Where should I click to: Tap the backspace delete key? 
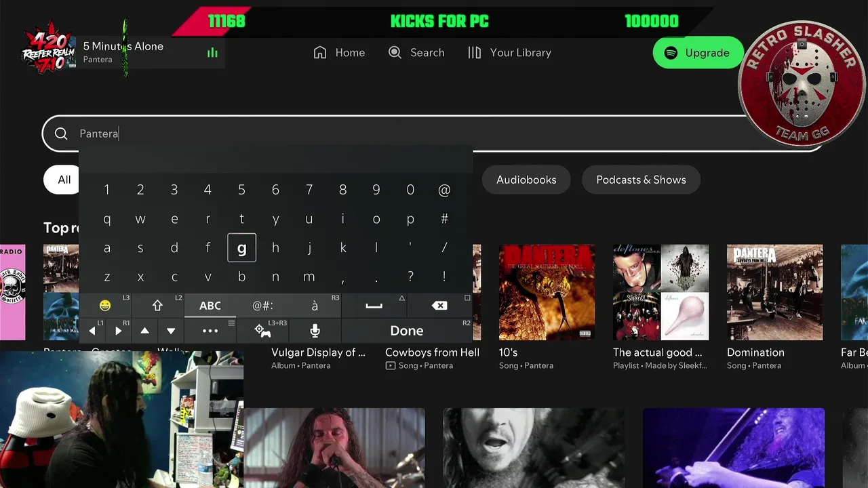pos(439,306)
